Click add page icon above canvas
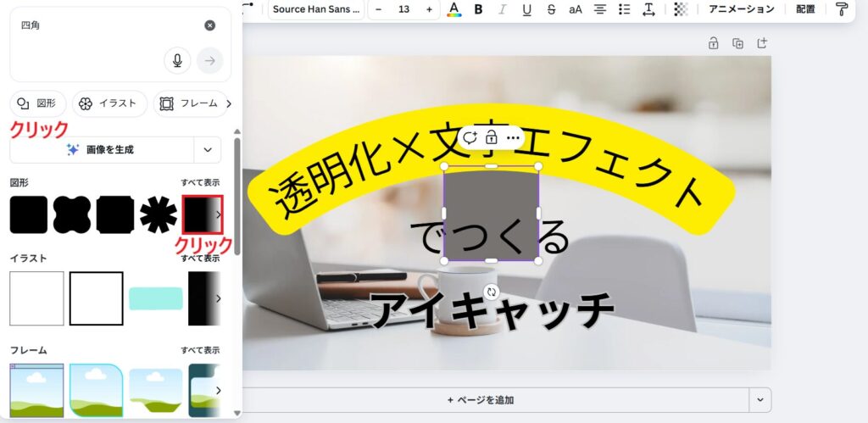Viewport: 868px width, 423px height. (761, 43)
